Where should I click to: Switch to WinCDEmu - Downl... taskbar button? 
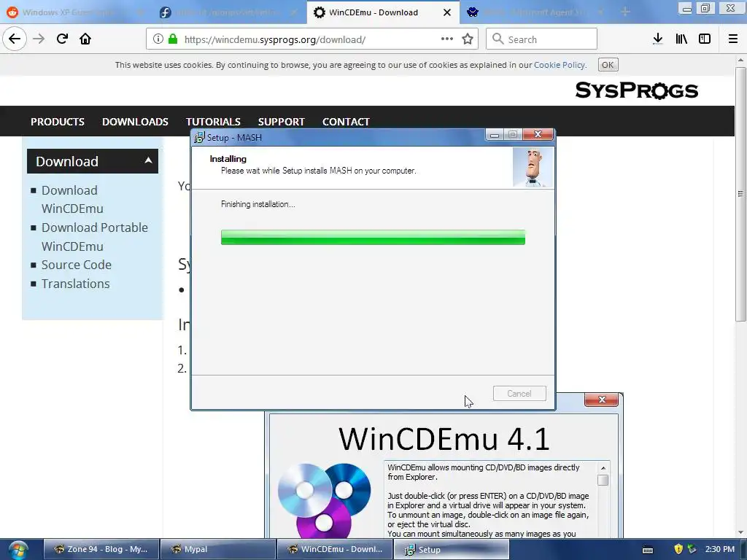pyautogui.click(x=334, y=550)
